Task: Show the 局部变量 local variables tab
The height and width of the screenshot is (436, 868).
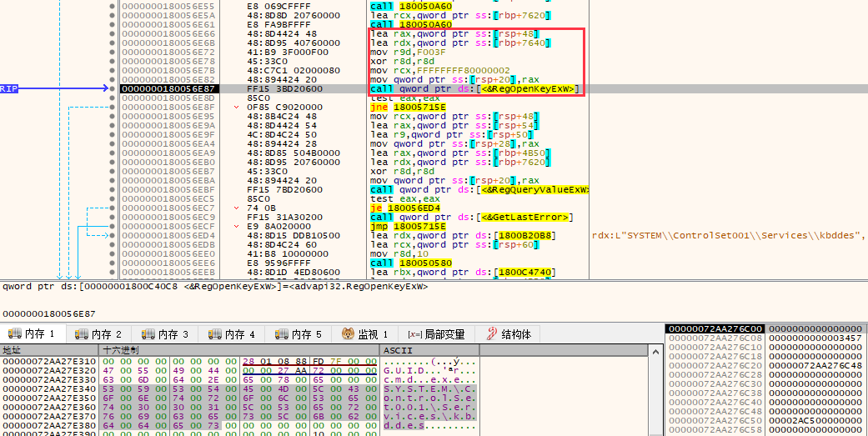Action: (437, 334)
